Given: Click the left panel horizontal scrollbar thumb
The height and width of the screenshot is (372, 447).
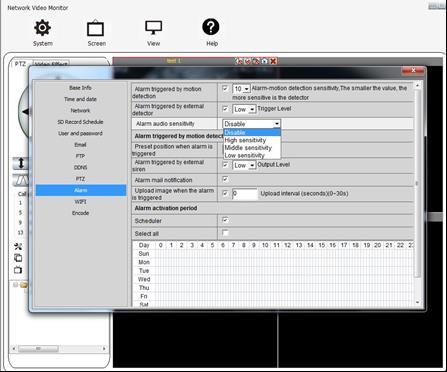Looking at the screenshot, I should click(x=38, y=349).
